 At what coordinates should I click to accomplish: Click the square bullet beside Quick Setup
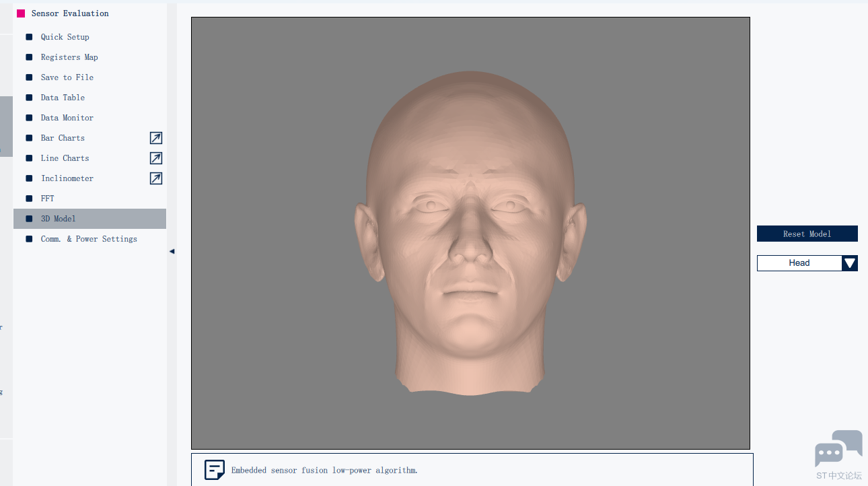point(29,37)
